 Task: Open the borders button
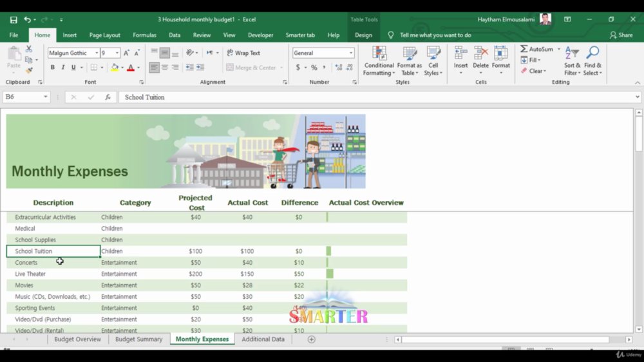coord(94,68)
